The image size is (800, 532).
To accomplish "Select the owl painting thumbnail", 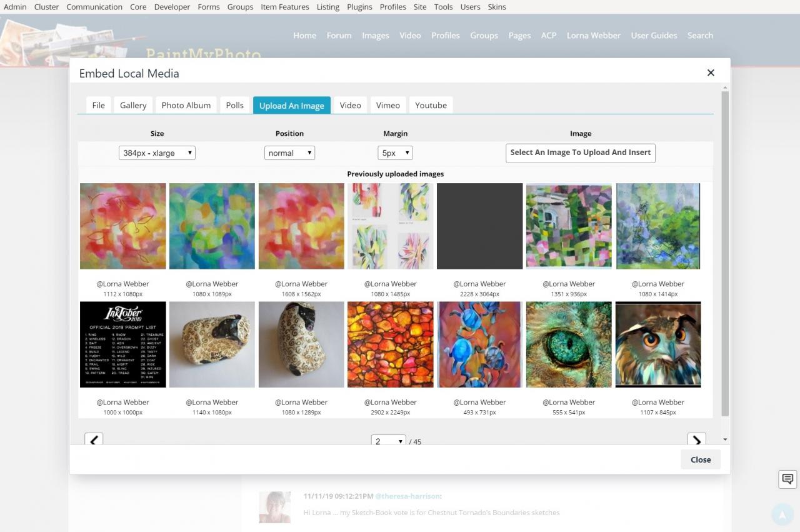I will tap(658, 344).
